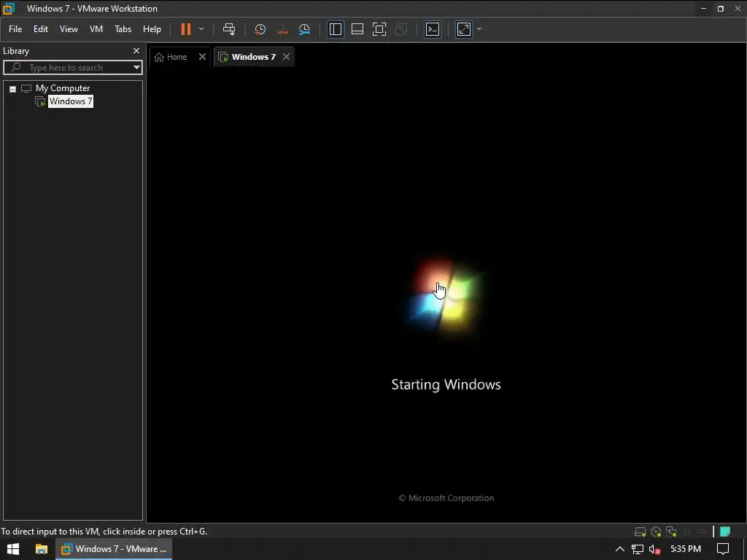This screenshot has height=560, width=747.
Task: Click the VMware logo in title bar
Action: pyautogui.click(x=9, y=9)
